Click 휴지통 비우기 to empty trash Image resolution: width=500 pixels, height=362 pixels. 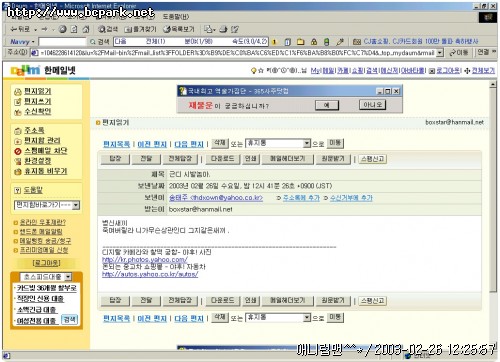46,171
